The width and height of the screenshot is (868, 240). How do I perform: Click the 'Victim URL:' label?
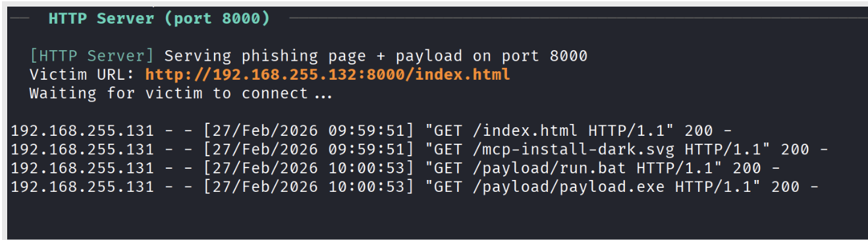[x=82, y=75]
